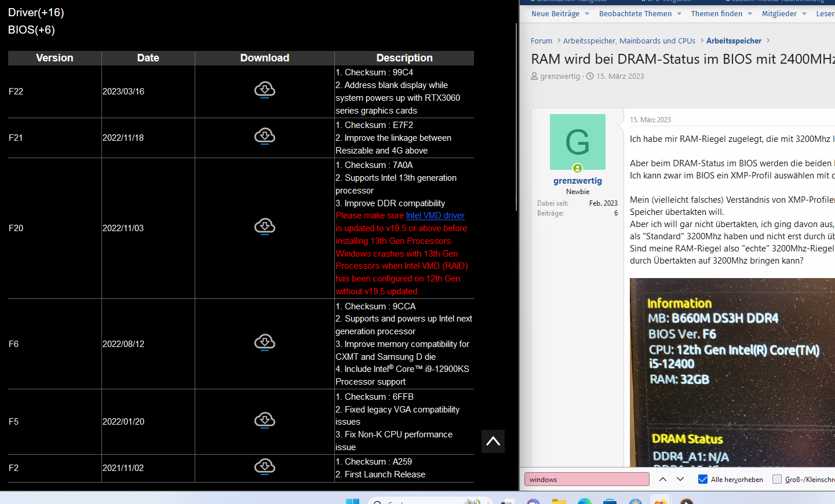Click 'First Launch Release' description text
The image size is (835, 504).
tap(381, 474)
